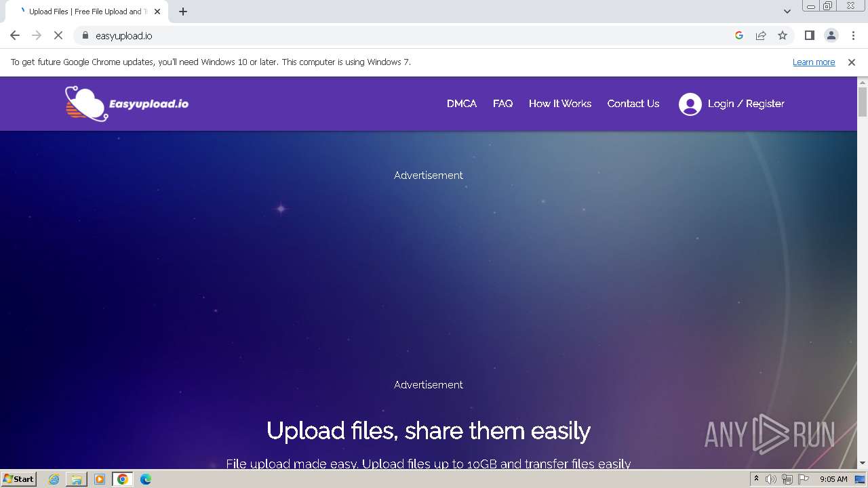The image size is (868, 488).
Task: Launch Internet Explorer from taskbar
Action: pyautogui.click(x=54, y=479)
